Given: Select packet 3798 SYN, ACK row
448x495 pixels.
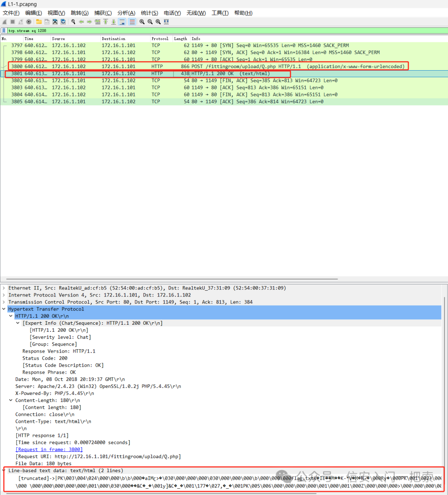Looking at the screenshot, I should [224, 52].
